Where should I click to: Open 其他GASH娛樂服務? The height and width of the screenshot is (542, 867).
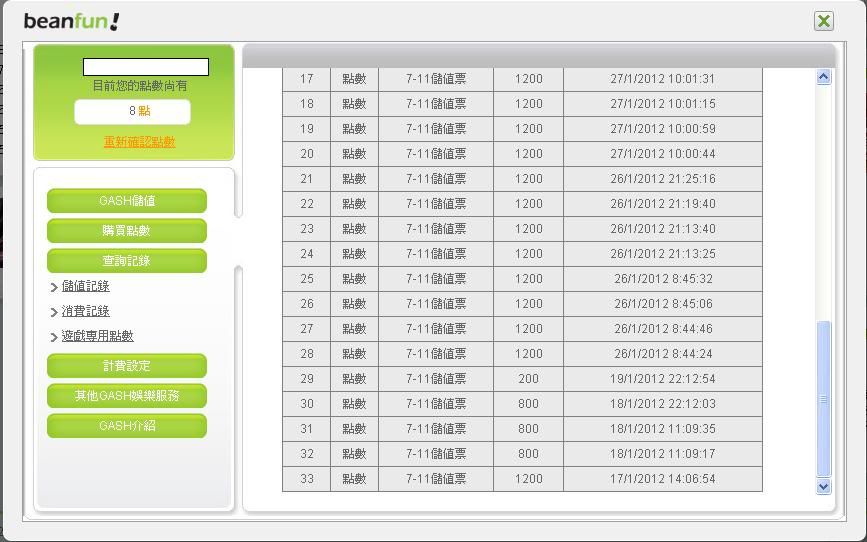[127, 396]
